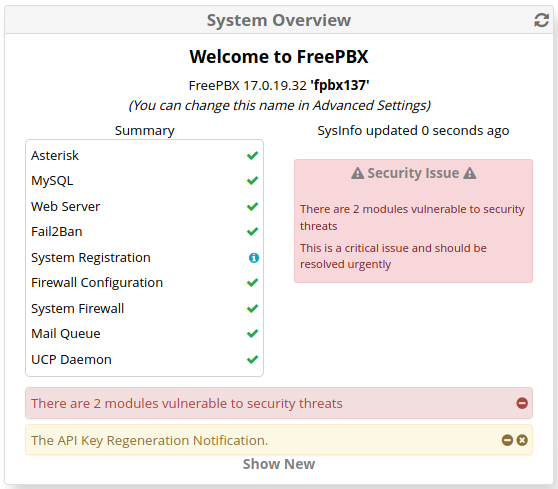Viewport: 558px width, 489px height.
Task: Click left warning triangle beside Security Issue
Action: coord(358,173)
